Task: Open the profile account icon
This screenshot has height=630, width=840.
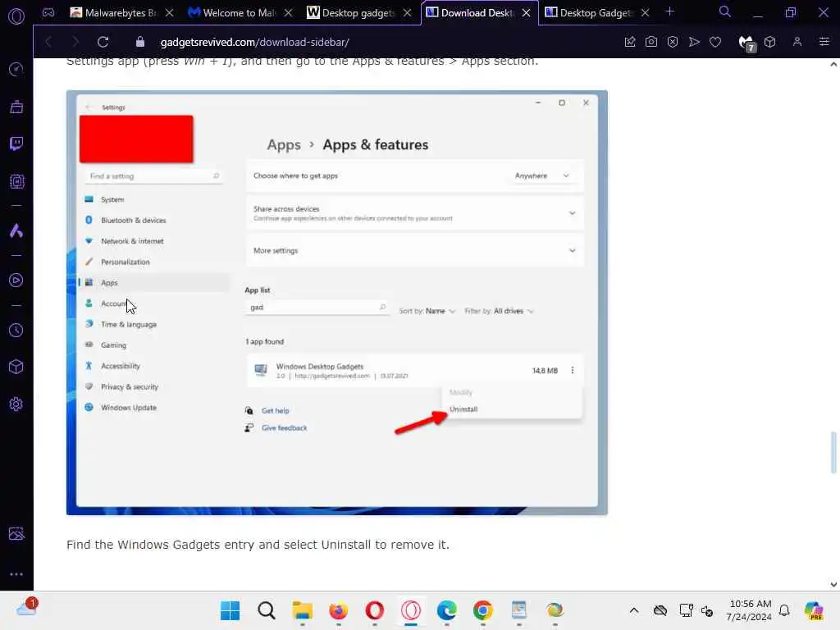Action: [797, 42]
